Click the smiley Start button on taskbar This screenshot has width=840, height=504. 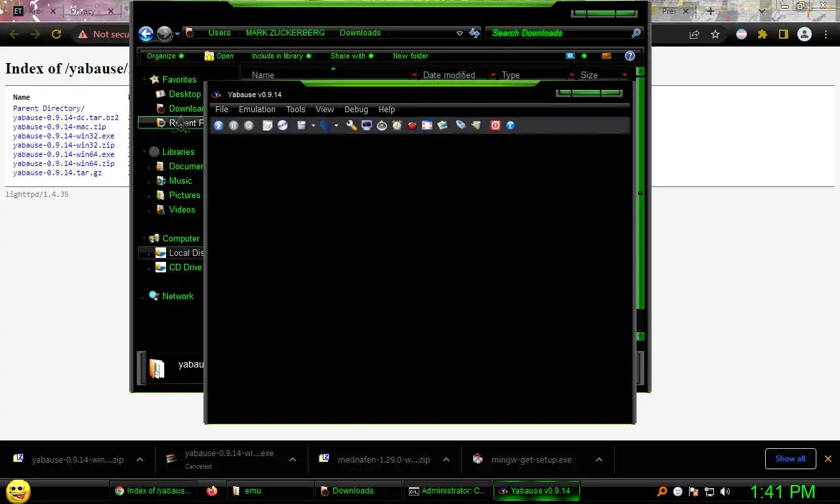pos(18,490)
